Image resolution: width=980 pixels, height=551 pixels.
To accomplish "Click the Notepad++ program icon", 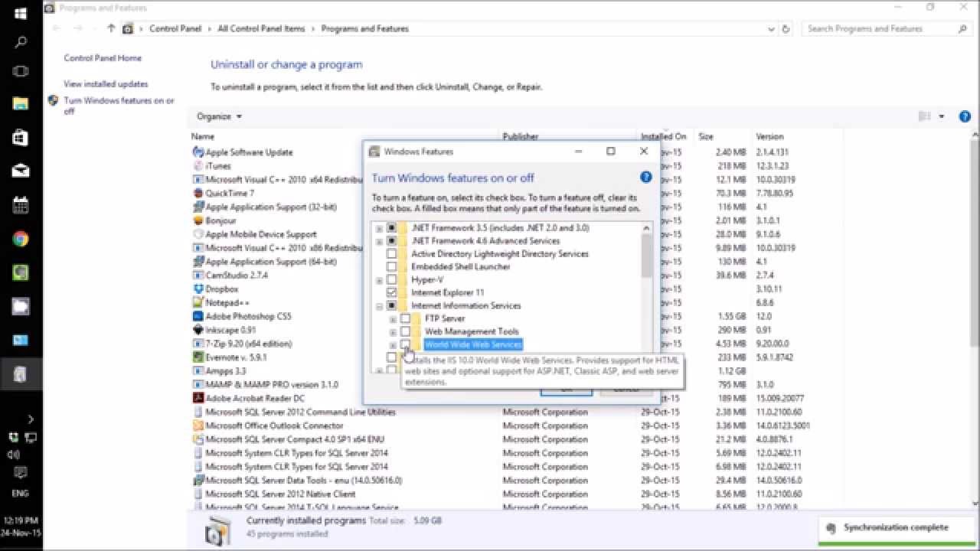I will (198, 302).
